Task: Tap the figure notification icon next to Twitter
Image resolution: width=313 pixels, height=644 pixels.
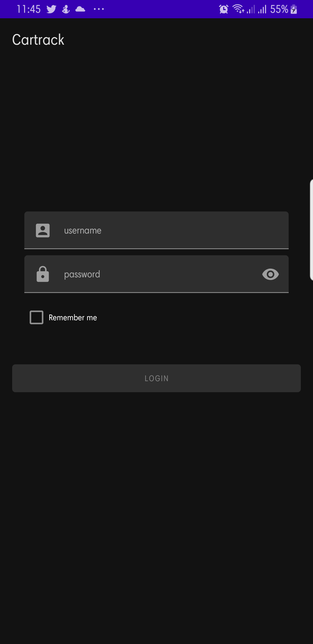Action: [x=66, y=9]
